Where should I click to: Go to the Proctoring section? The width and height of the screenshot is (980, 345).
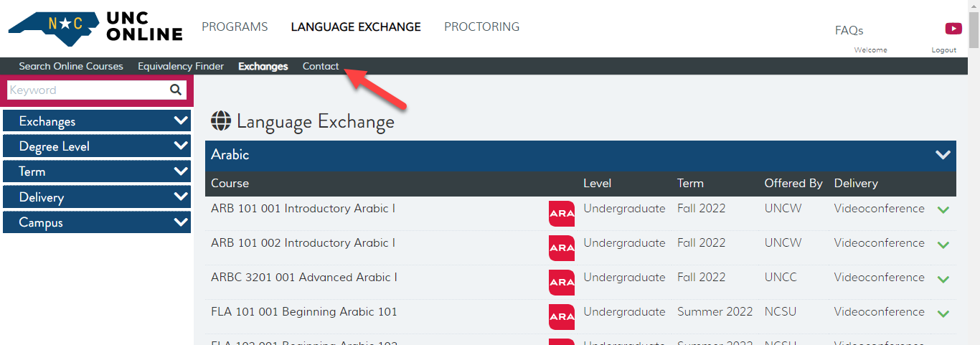click(x=481, y=27)
